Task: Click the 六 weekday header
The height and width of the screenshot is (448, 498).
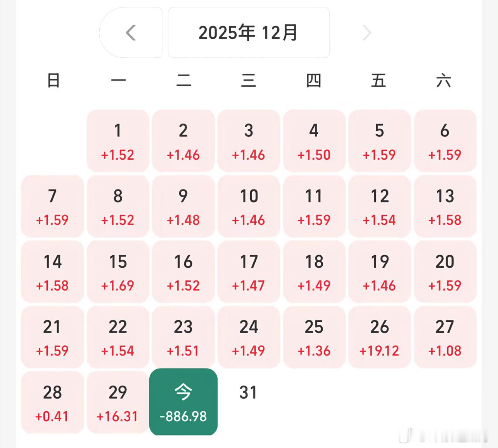Action: [445, 81]
